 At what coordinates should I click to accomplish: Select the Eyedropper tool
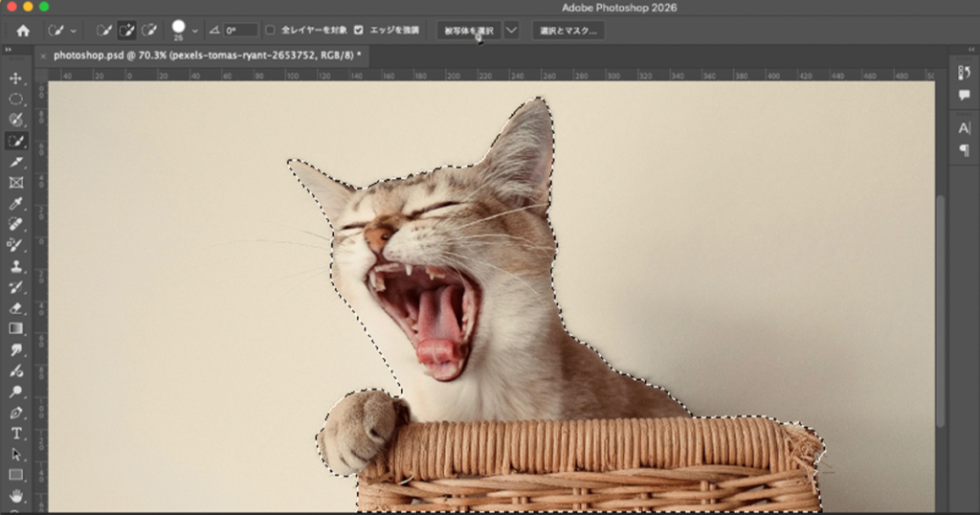[x=16, y=203]
